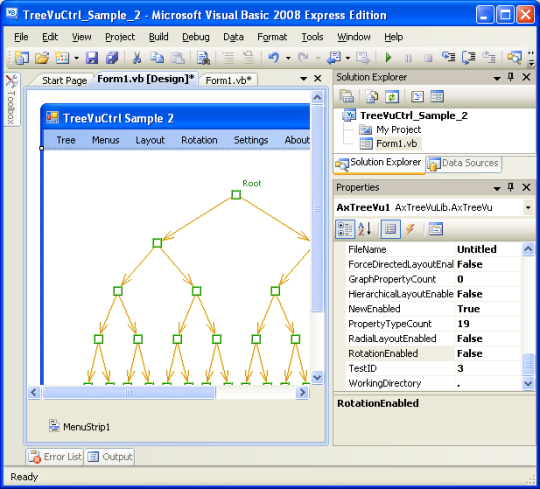Click the Step Into debug icon
The height and width of the screenshot is (489, 540).
[448, 57]
